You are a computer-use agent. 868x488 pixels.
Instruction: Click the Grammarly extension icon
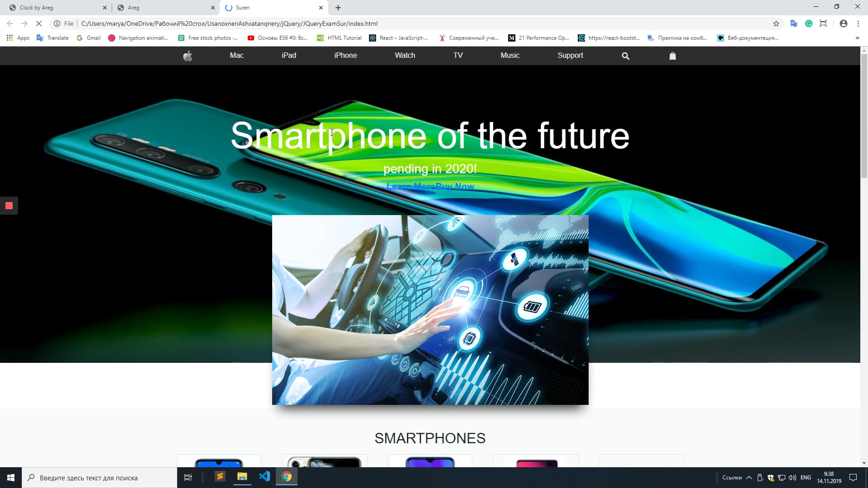click(x=809, y=23)
